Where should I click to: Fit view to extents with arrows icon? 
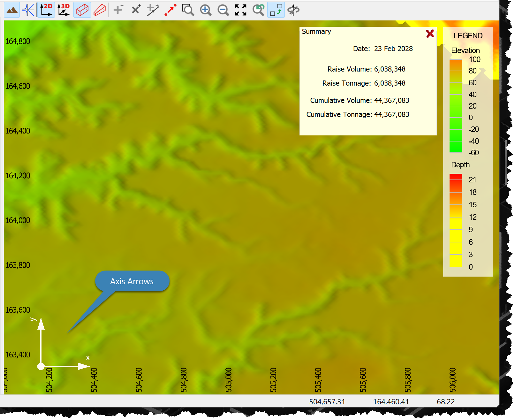(241, 10)
